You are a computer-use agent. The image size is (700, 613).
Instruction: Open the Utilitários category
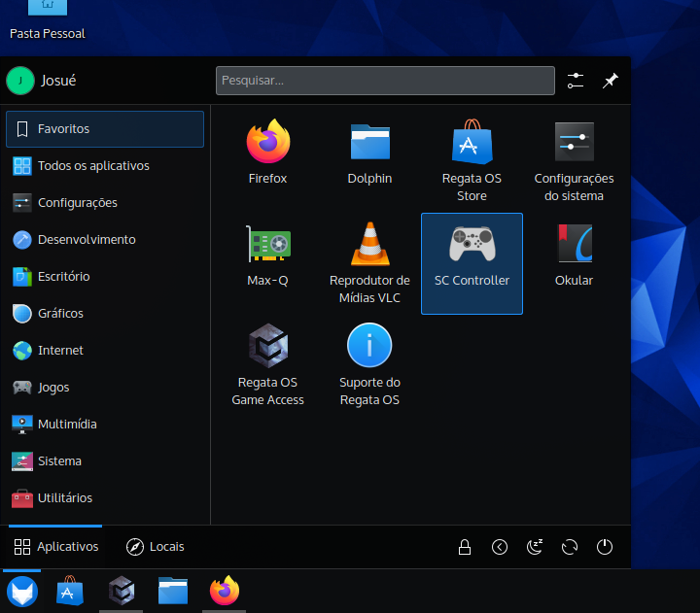coord(105,498)
